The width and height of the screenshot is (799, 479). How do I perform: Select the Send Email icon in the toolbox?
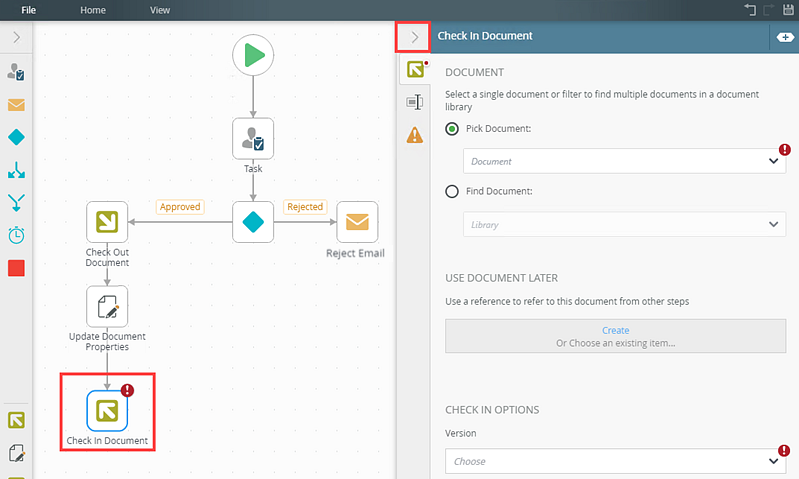16,105
